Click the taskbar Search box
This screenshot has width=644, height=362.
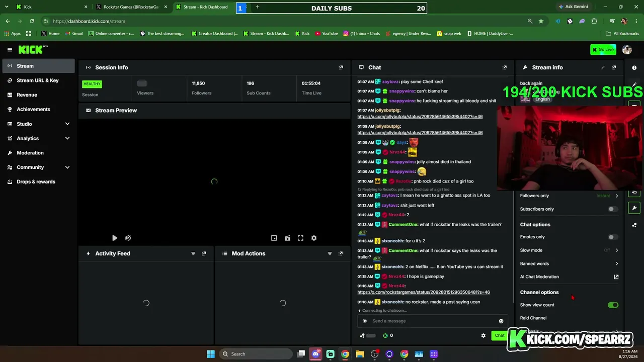256,354
